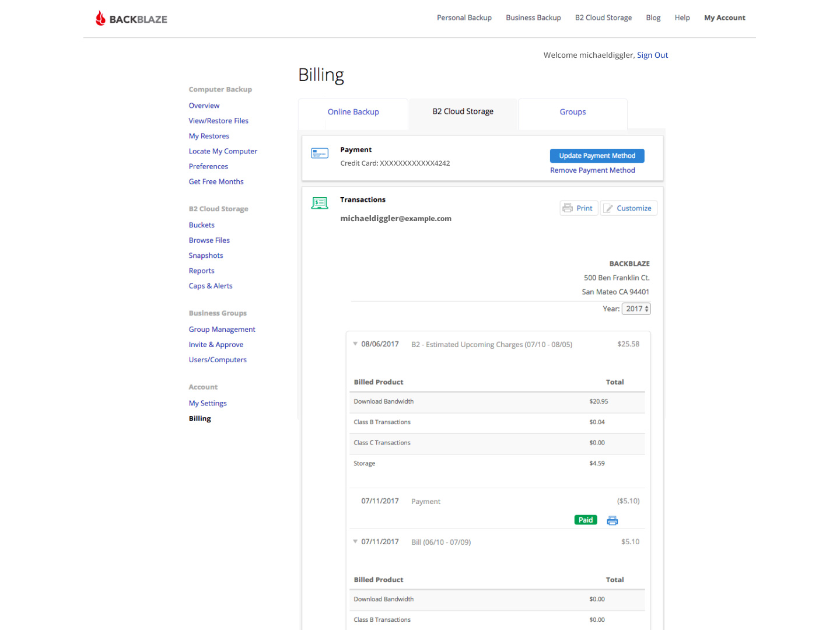Click the $0.04 Class B Transactions total
Screen dimensions: 840x630
pos(597,422)
